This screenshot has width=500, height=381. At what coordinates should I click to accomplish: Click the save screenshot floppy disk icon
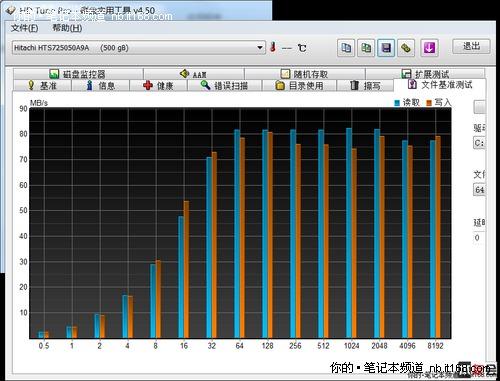pos(386,48)
